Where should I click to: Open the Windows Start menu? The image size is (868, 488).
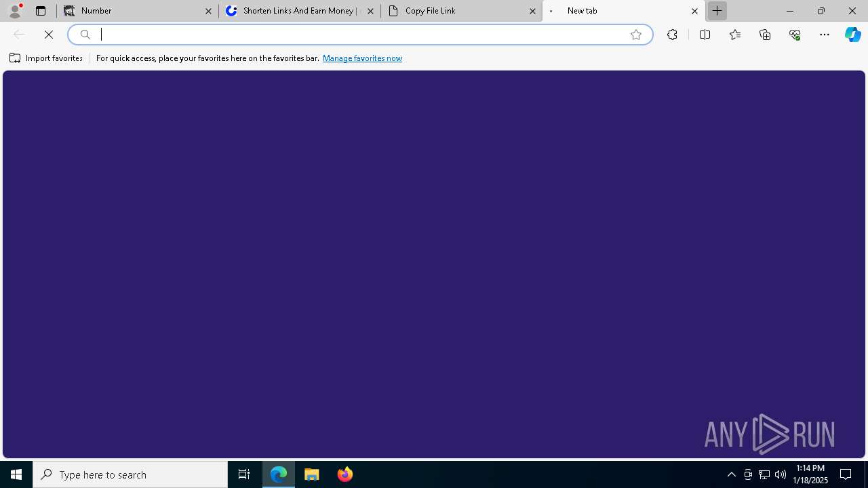(x=16, y=474)
